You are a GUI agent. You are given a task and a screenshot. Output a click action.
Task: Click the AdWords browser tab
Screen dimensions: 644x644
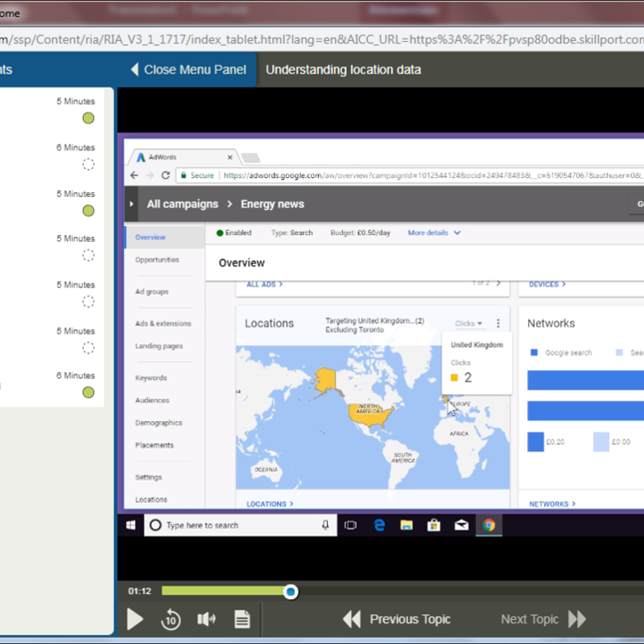click(182, 157)
